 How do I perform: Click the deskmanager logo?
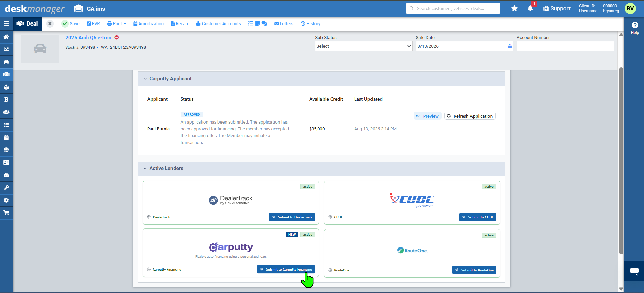(35, 9)
